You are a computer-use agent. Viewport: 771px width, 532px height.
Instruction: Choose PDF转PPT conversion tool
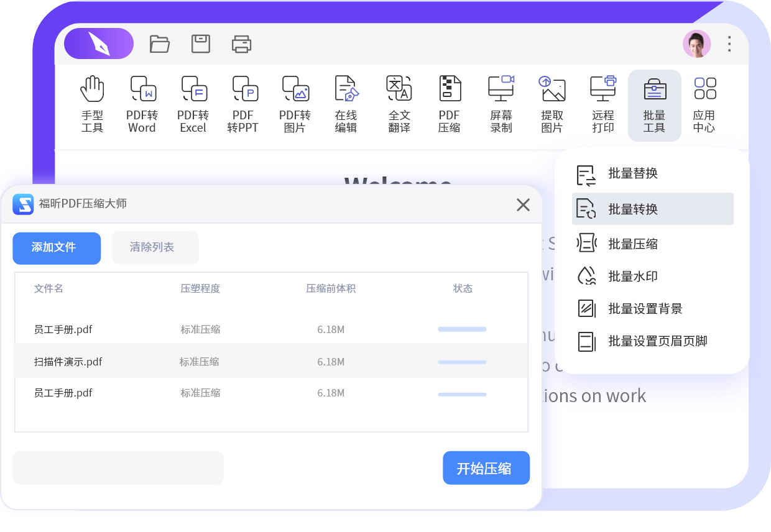[x=243, y=104]
